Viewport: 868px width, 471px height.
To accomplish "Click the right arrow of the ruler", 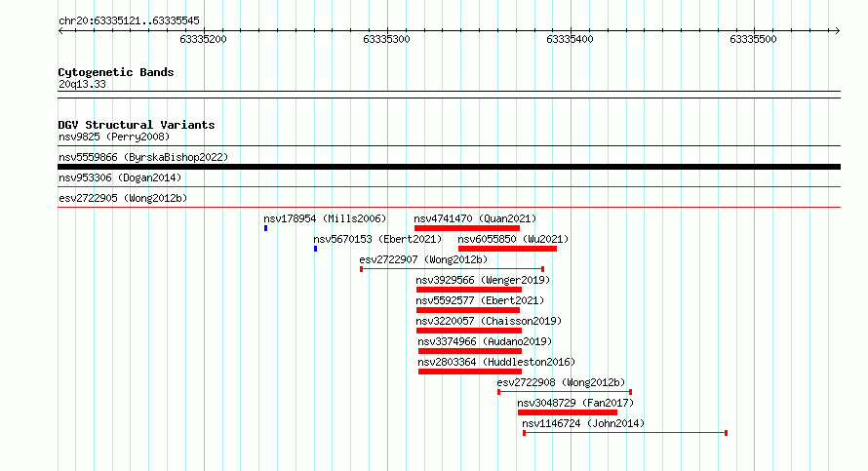I will click(837, 31).
